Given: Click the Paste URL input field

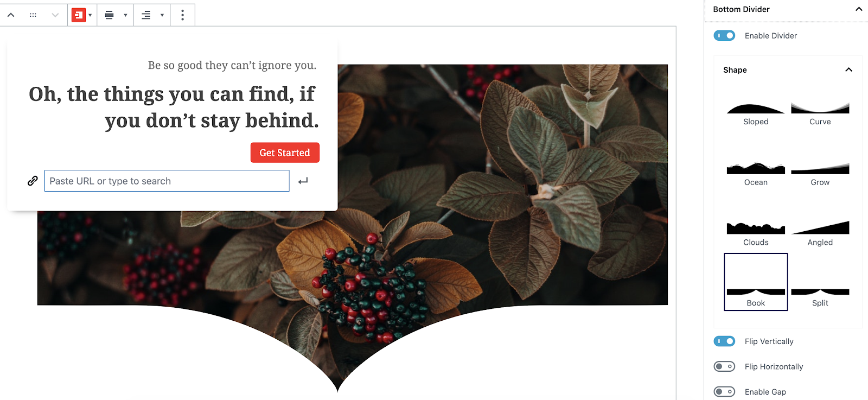Looking at the screenshot, I should [167, 181].
